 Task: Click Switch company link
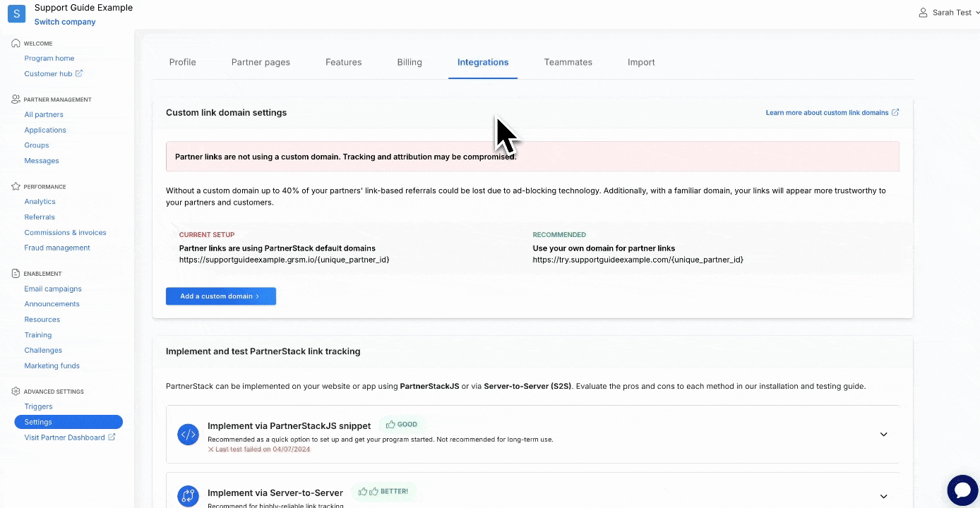click(x=65, y=22)
